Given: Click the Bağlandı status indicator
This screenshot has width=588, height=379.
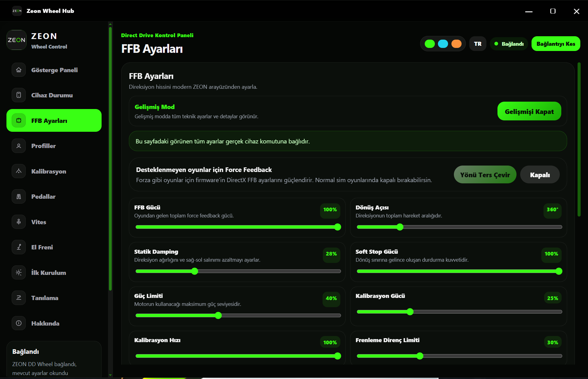Looking at the screenshot, I should coord(509,44).
